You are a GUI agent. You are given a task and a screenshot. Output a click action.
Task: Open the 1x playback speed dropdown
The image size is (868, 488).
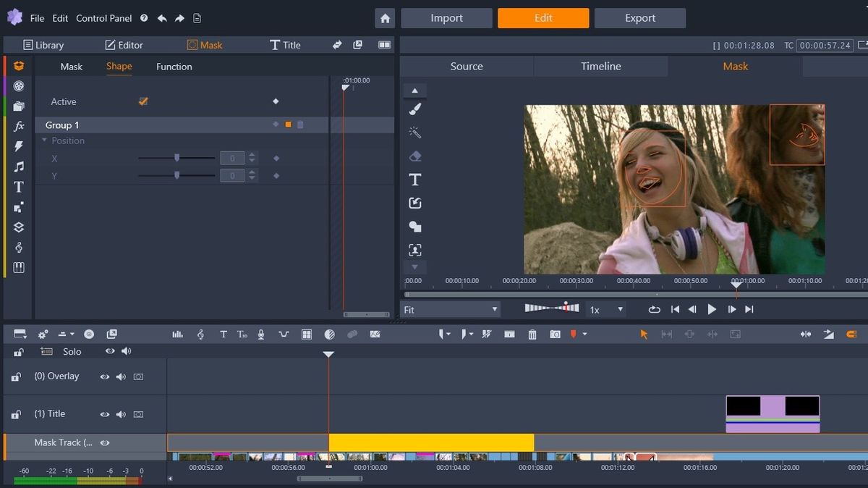(619, 309)
